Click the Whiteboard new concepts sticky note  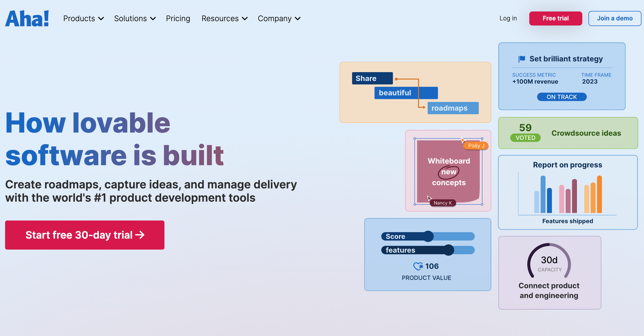click(x=448, y=171)
